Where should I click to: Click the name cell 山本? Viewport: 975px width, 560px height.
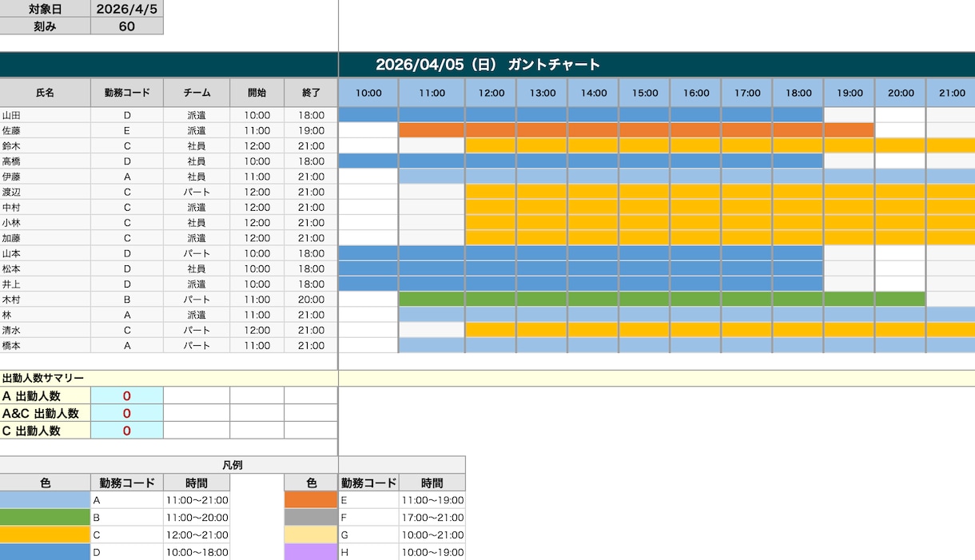click(46, 253)
